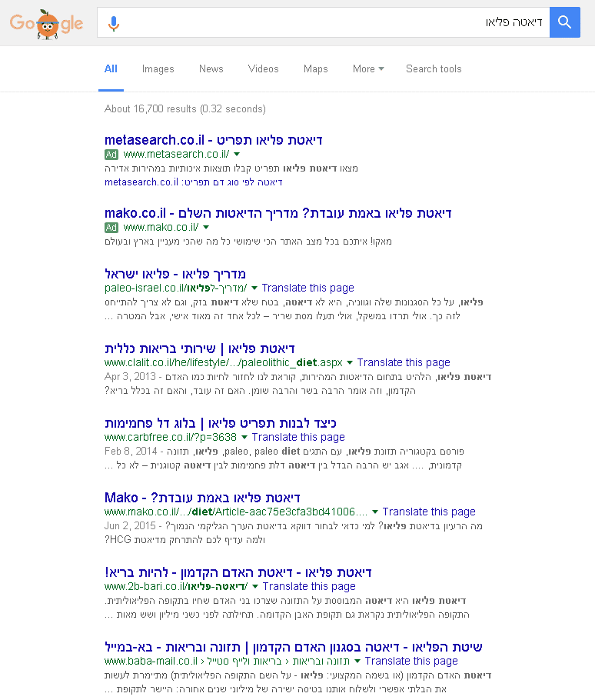Expand arrow next to baba-mail.co.il breadcrumb
Image resolution: width=595 pixels, height=700 pixels.
(x=357, y=661)
